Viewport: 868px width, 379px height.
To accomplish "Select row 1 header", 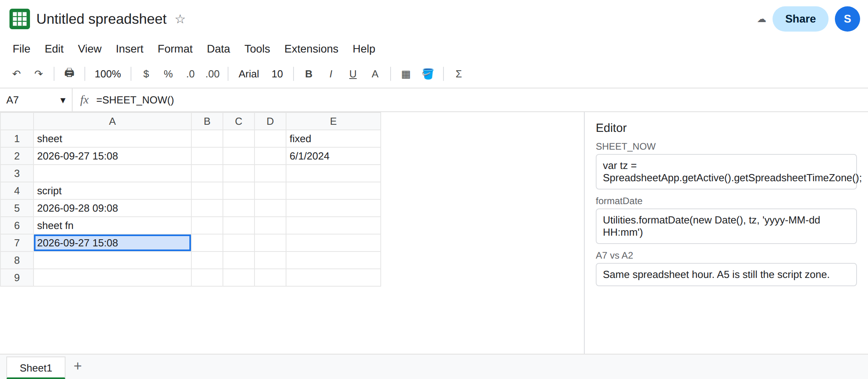I will [x=17, y=139].
